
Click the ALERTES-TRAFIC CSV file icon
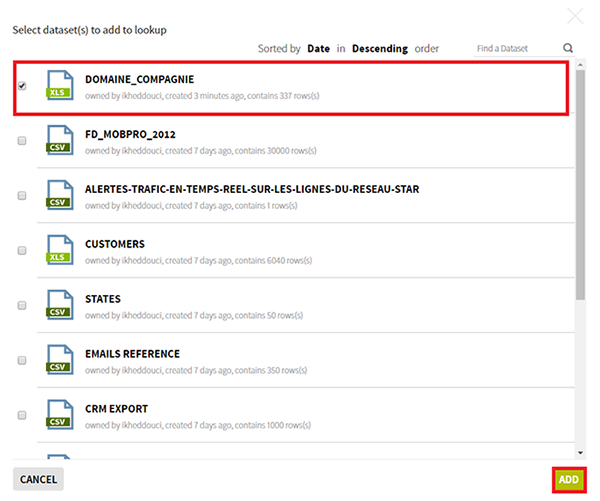tap(59, 195)
